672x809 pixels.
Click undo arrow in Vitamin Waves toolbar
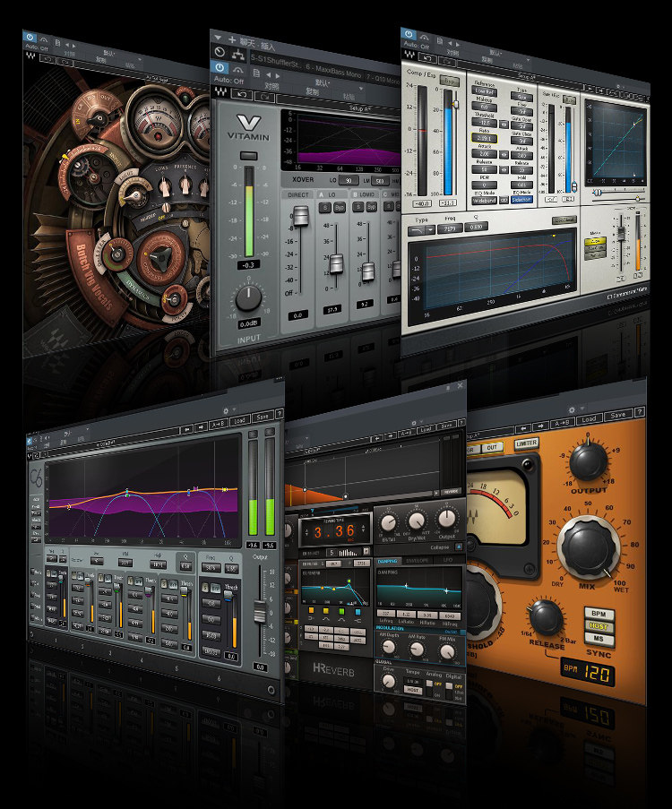(241, 94)
